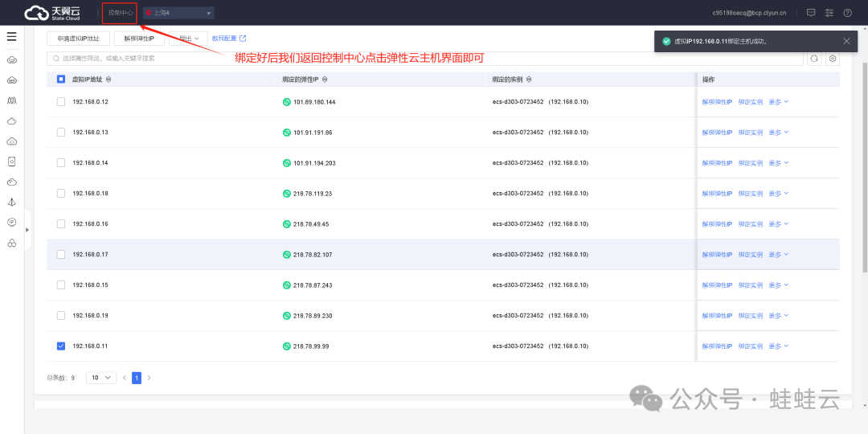Open the column settings gear icon
The height and width of the screenshot is (434, 868).
(833, 59)
